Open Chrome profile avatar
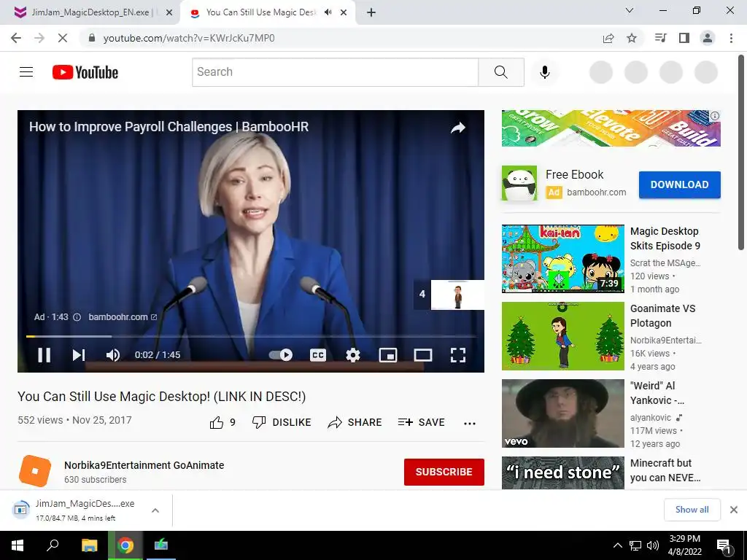Screen dimensions: 747x560 tap(708, 38)
